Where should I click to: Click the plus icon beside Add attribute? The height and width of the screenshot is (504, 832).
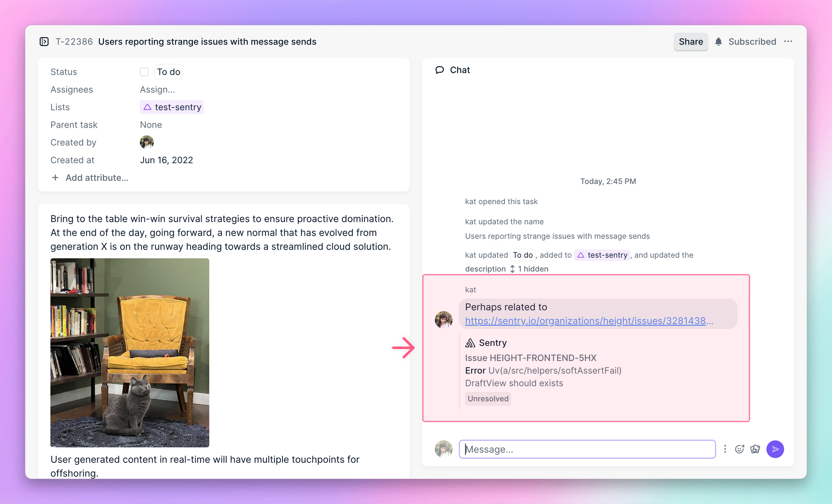point(55,178)
